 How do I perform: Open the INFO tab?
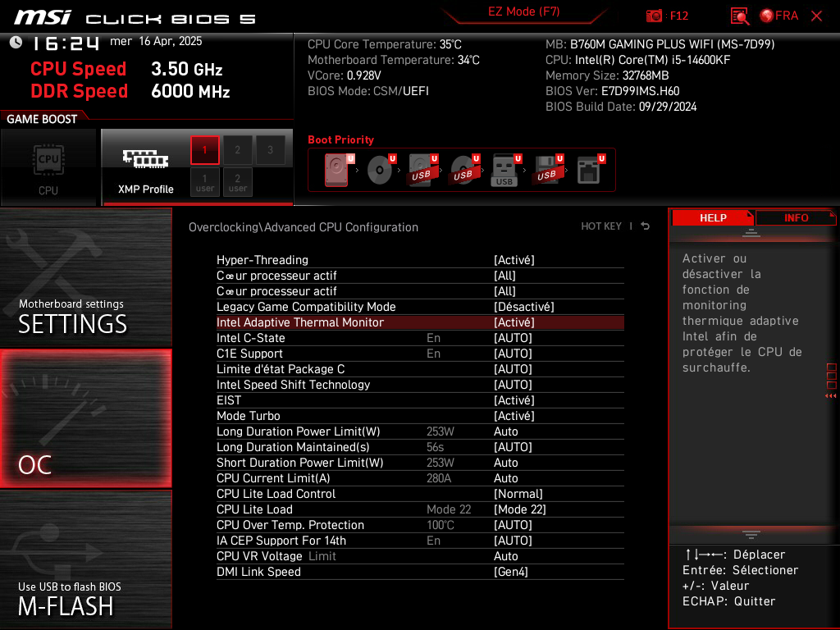coord(796,217)
